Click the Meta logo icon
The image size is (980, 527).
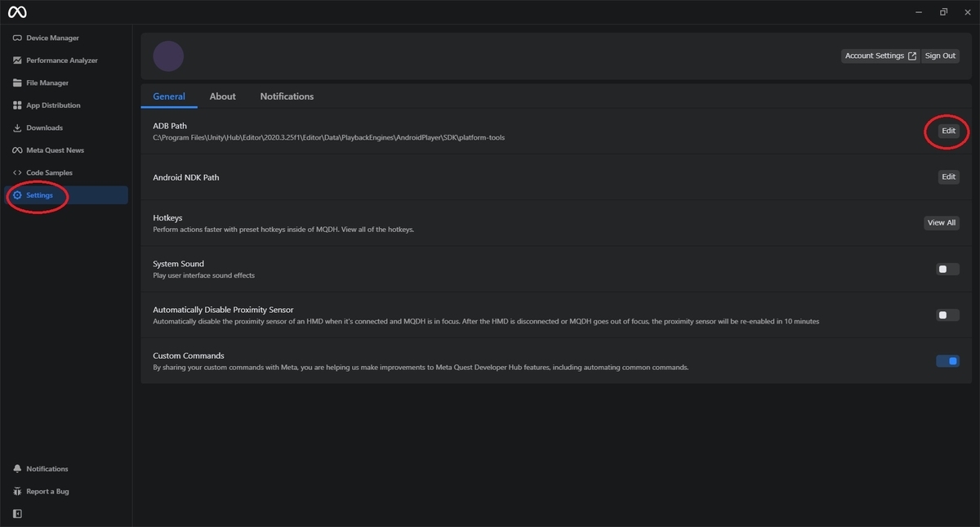click(17, 12)
